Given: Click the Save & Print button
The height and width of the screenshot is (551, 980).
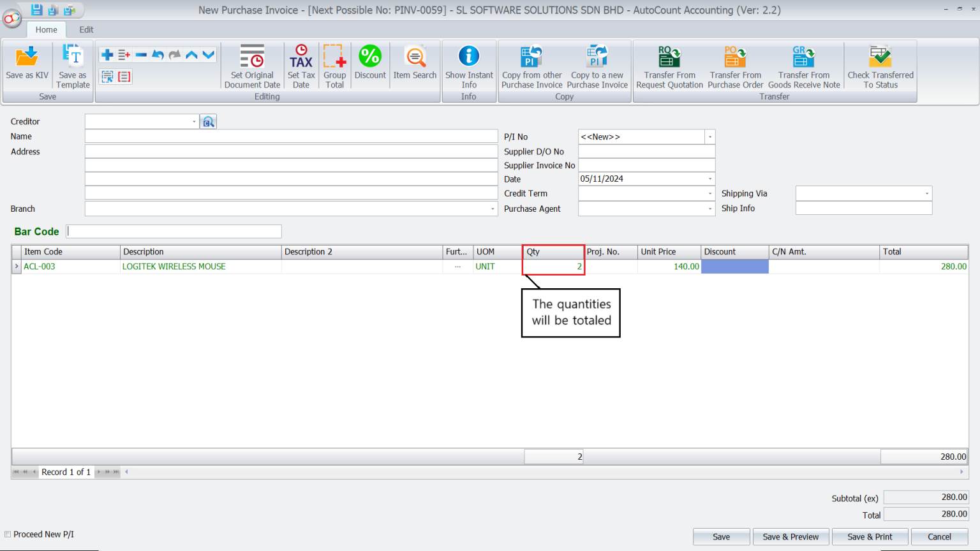Looking at the screenshot, I should tap(870, 536).
